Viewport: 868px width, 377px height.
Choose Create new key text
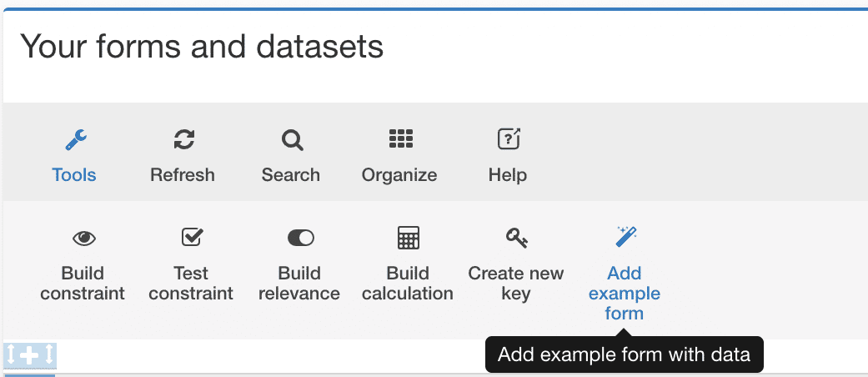coord(516,283)
